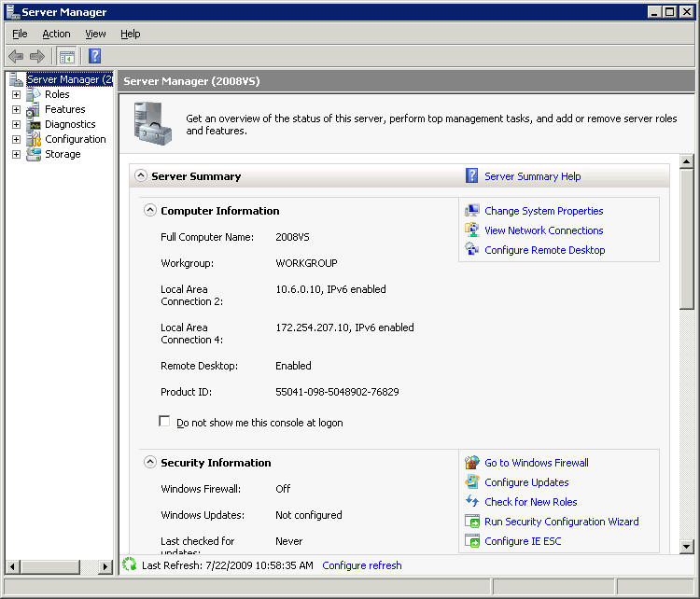Click the Configure Remote Desktop icon

pos(472,249)
